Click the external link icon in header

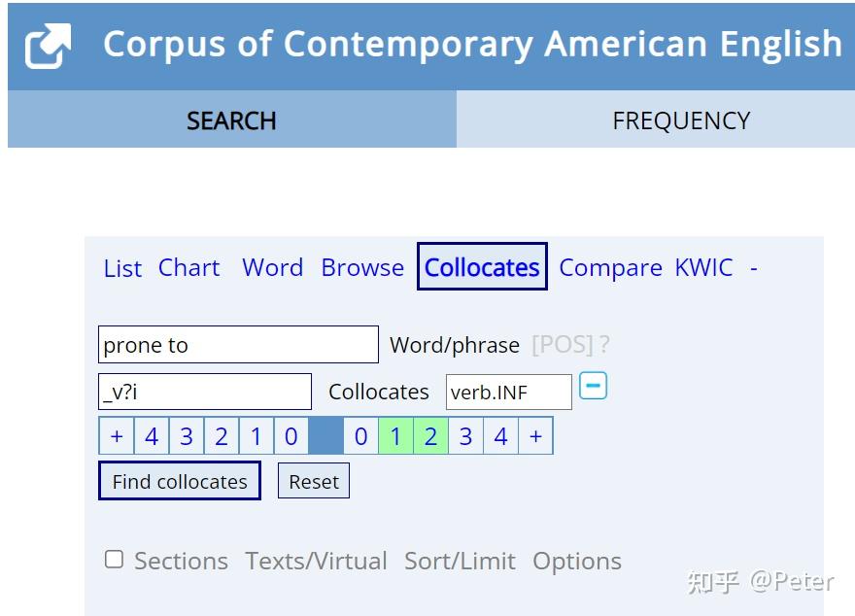pyautogui.click(x=48, y=46)
